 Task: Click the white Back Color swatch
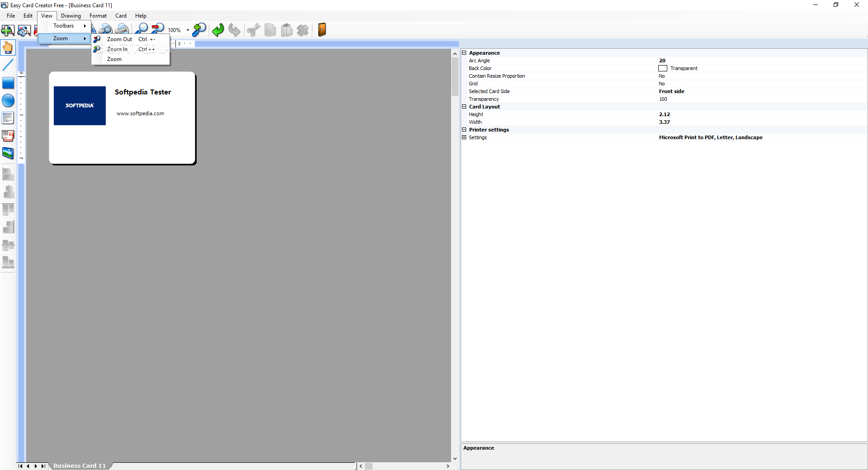[x=663, y=68]
